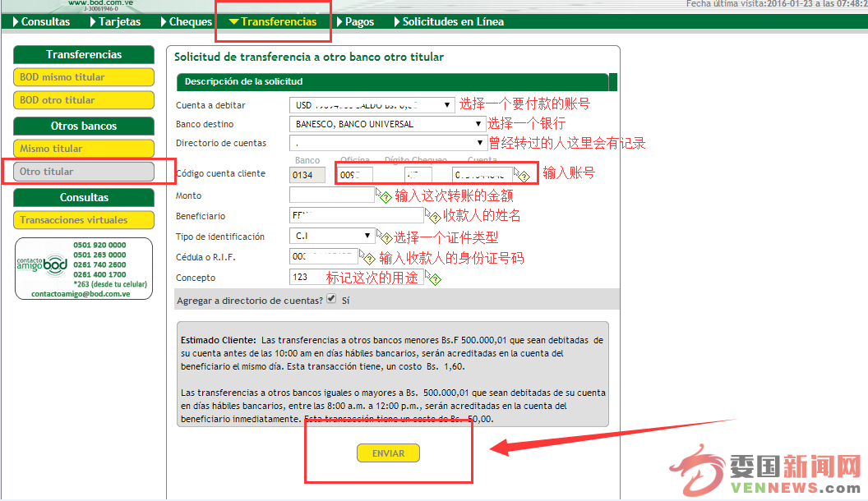
Task: Click the Concepto input field
Action: [x=357, y=277]
